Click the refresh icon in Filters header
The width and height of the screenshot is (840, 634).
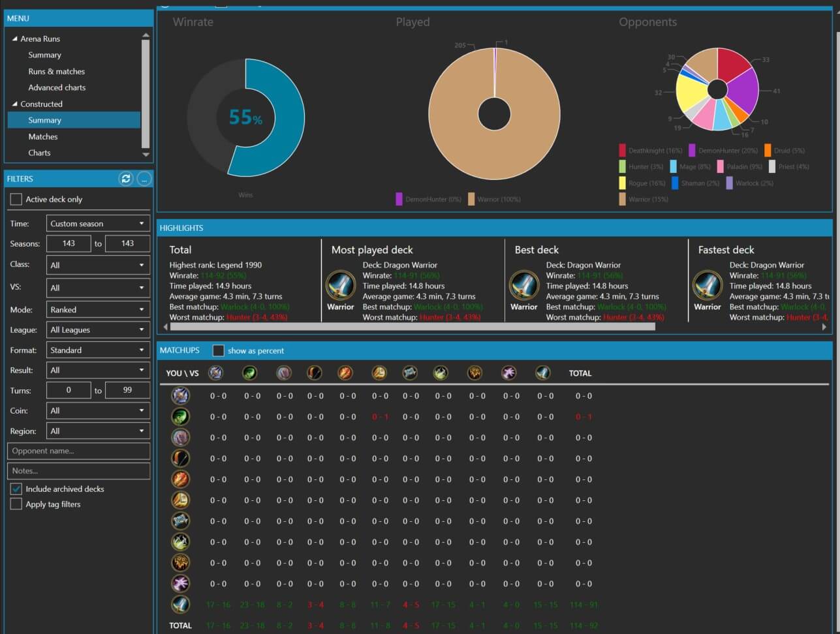pyautogui.click(x=126, y=179)
